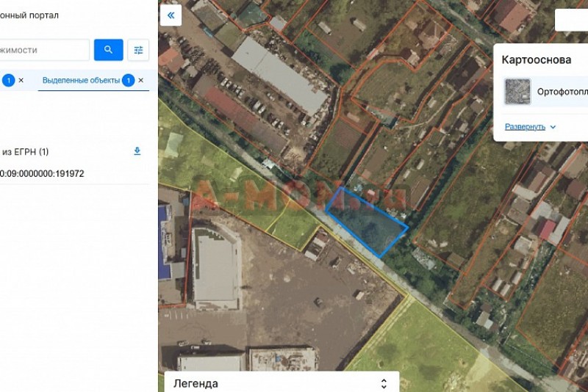Click the 'Картооснова' panel heading
This screenshot has width=588, height=392.
536,59
